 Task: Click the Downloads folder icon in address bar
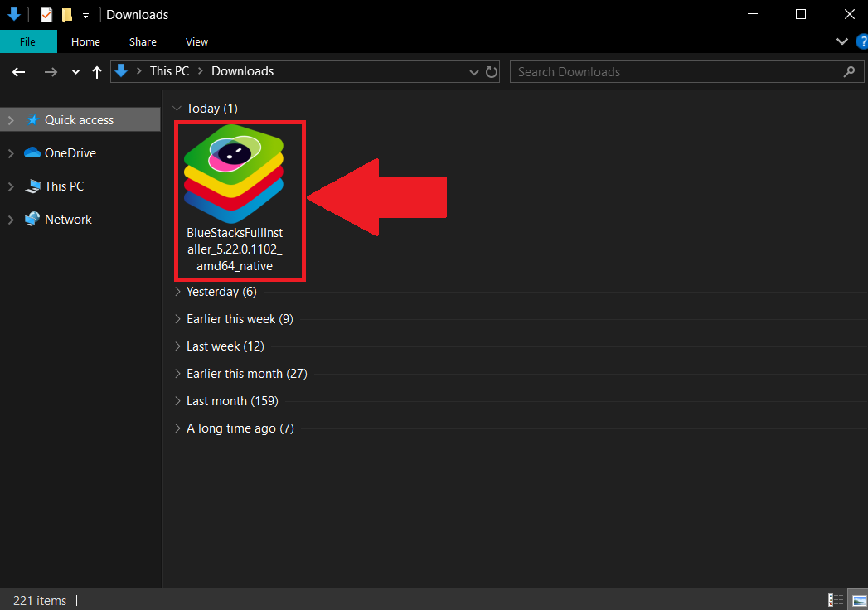[x=121, y=70]
